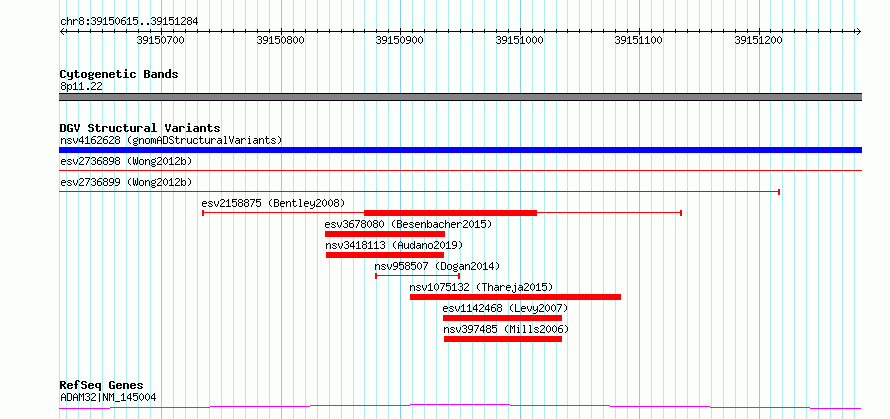
Task: Click the red bar under esv1142468
Action: 502,318
